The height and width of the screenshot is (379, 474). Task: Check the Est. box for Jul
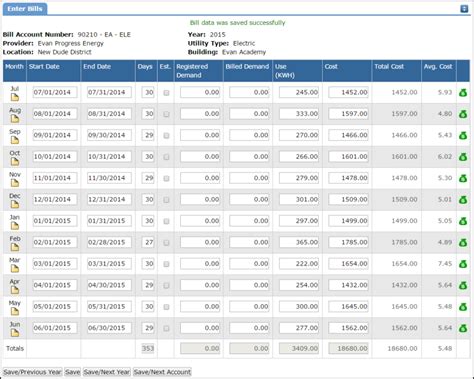tap(166, 93)
